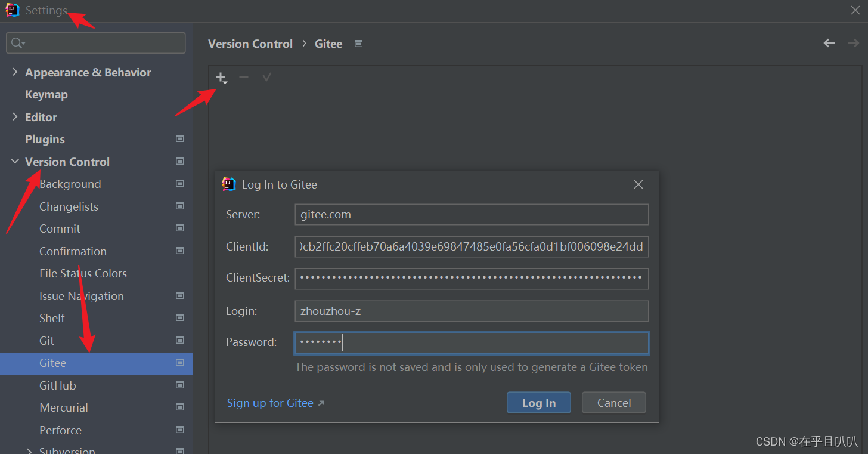The image size is (868, 454).
Task: Click project icon on the Perforce row
Action: pyautogui.click(x=179, y=430)
